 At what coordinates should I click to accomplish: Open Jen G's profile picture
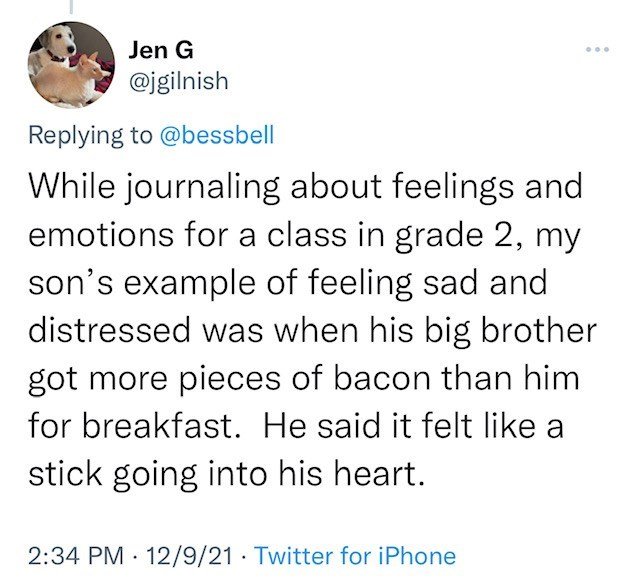tap(71, 65)
